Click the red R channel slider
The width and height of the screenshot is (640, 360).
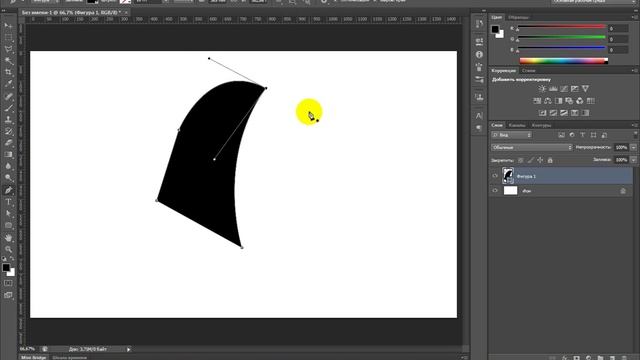point(561,28)
